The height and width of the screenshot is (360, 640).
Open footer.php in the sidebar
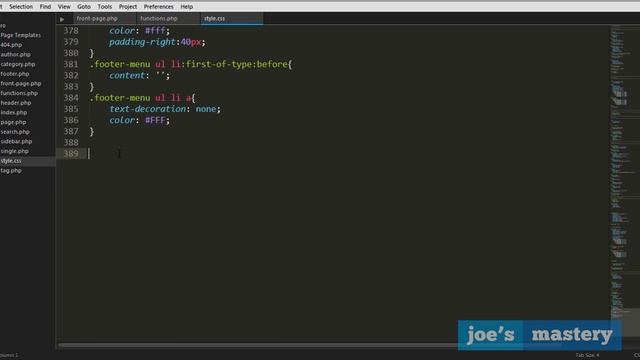coord(15,74)
